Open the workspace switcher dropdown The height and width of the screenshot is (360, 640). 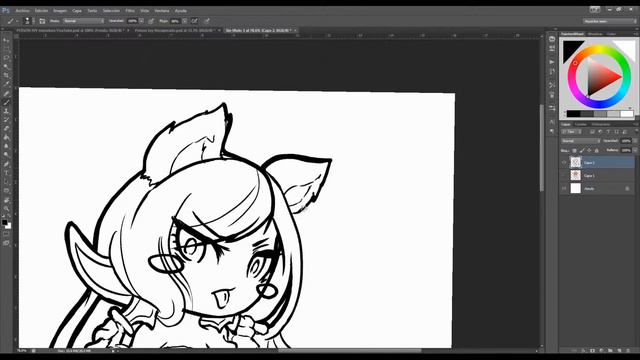point(610,21)
